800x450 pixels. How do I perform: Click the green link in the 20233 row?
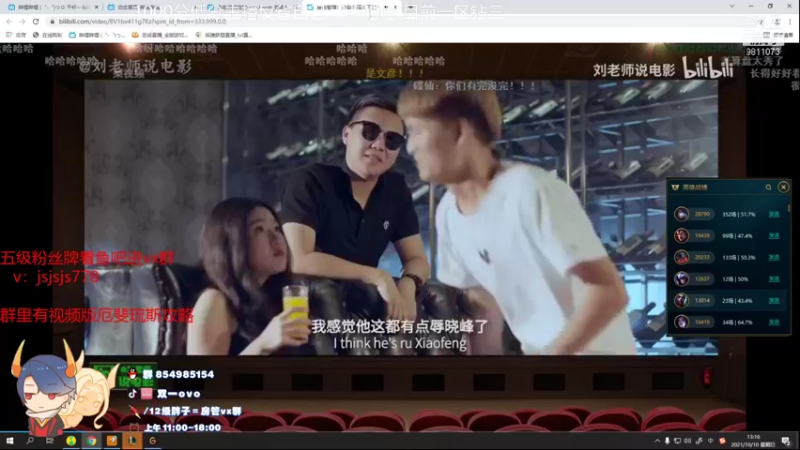[x=773, y=258]
